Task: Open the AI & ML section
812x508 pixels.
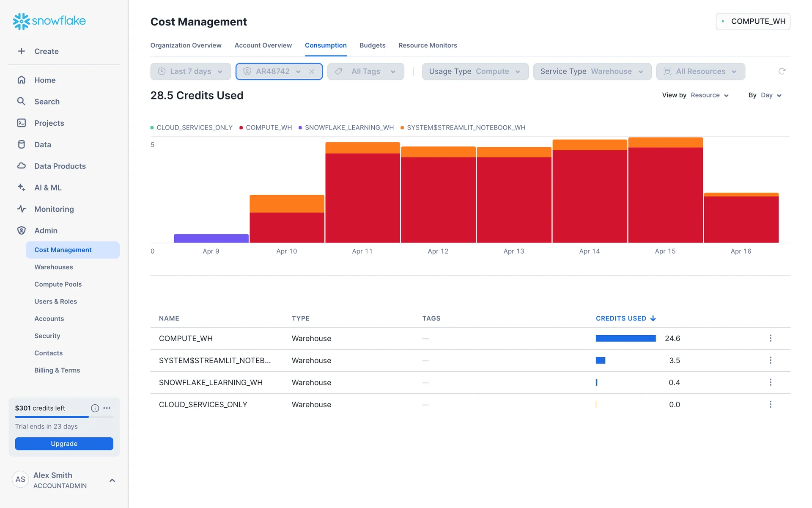Action: (x=48, y=188)
